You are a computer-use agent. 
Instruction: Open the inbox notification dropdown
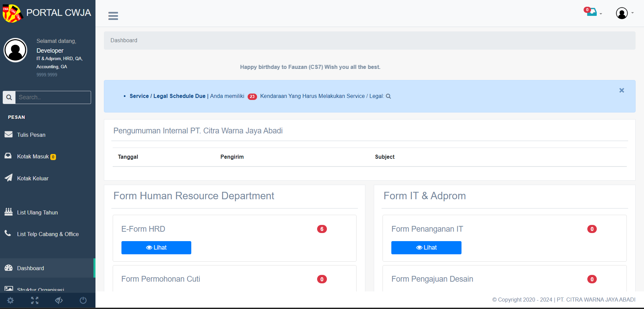[x=593, y=12]
